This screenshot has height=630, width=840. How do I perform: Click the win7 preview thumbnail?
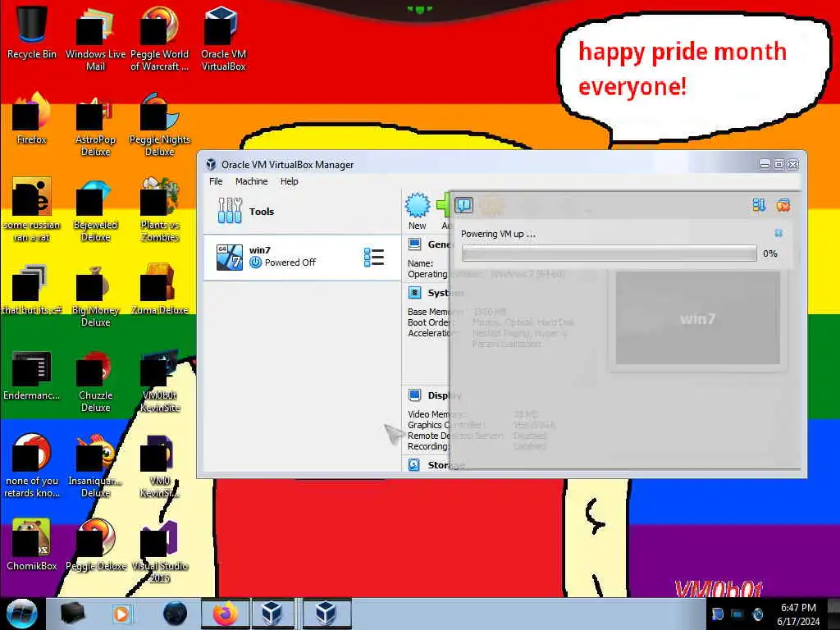697,317
